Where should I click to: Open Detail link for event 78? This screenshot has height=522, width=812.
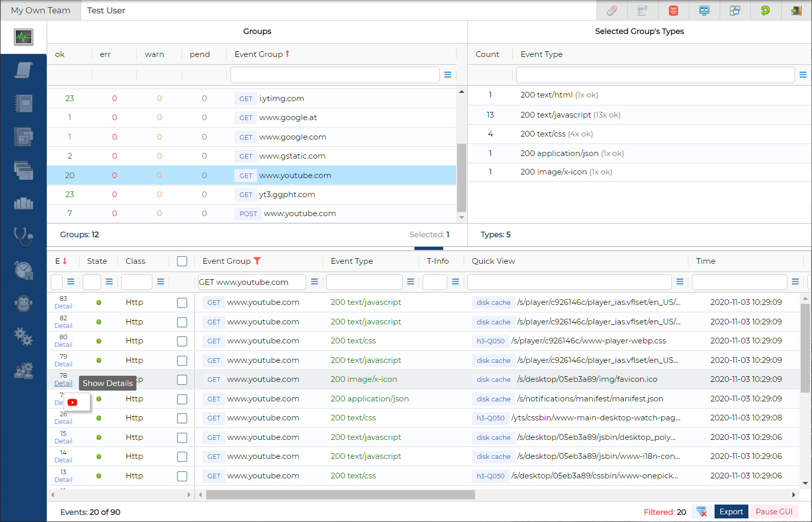point(63,383)
